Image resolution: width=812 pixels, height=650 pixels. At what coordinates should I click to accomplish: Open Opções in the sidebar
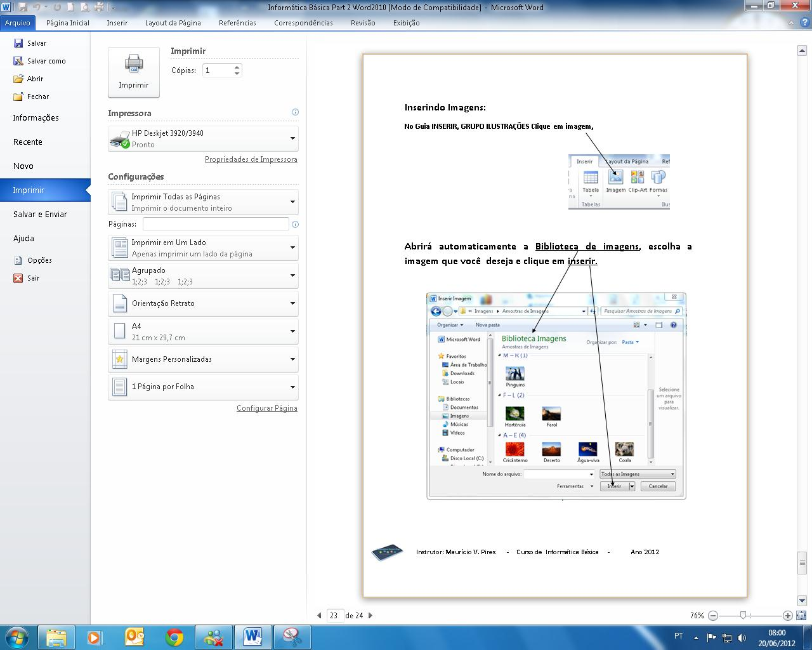(x=33, y=260)
